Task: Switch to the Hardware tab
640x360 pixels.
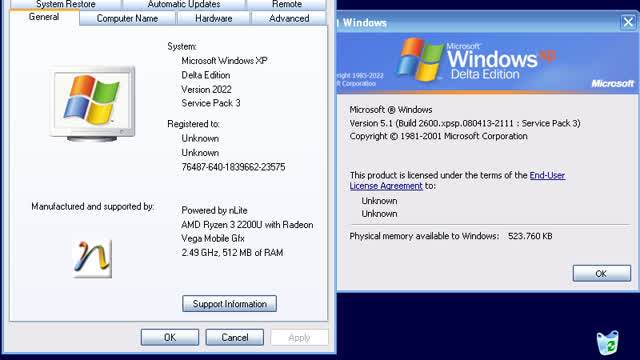Action: click(x=213, y=18)
